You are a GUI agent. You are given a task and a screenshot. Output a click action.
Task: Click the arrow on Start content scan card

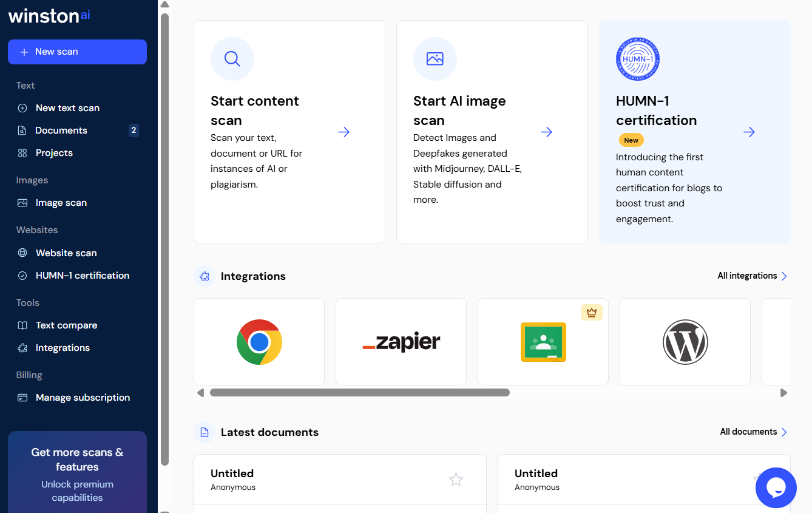344,132
